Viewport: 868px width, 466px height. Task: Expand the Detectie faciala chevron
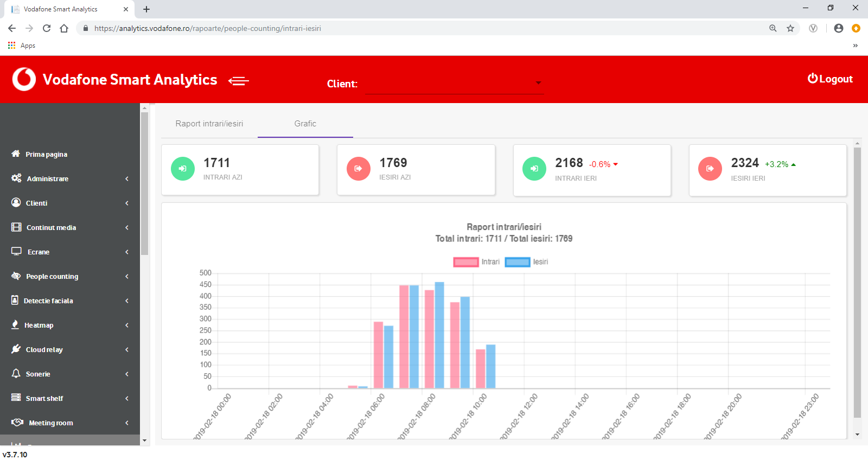tap(127, 301)
